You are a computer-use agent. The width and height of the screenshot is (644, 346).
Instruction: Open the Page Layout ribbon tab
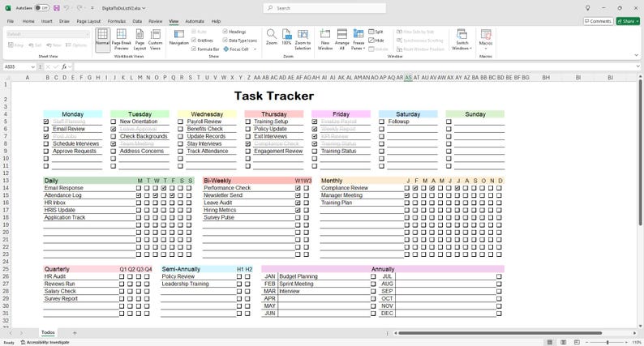click(88, 21)
